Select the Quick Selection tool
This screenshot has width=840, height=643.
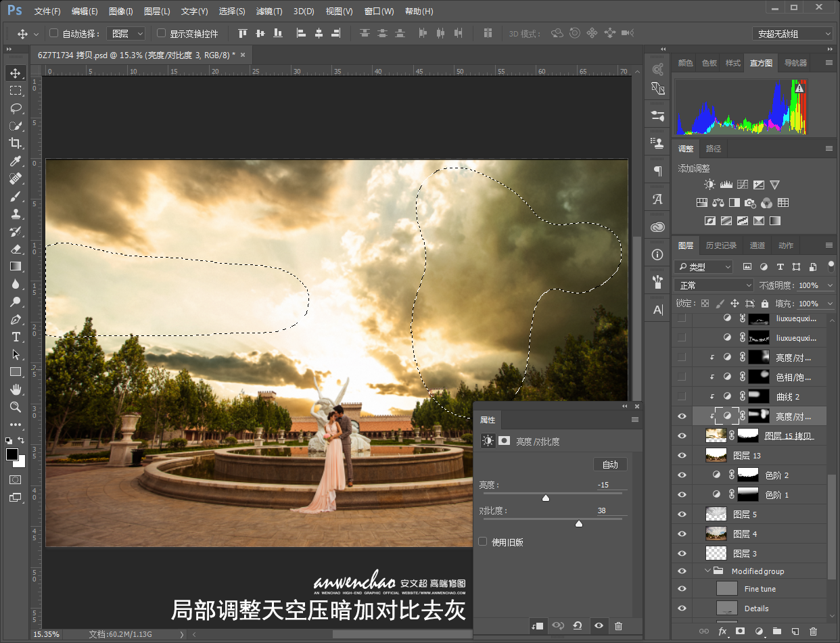pyautogui.click(x=16, y=126)
